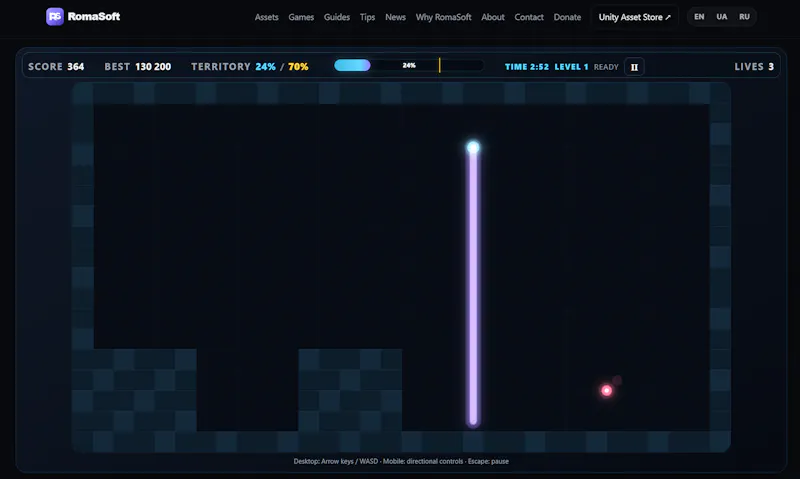Click the pink enemy ball
The width and height of the screenshot is (800, 479).
[606, 390]
